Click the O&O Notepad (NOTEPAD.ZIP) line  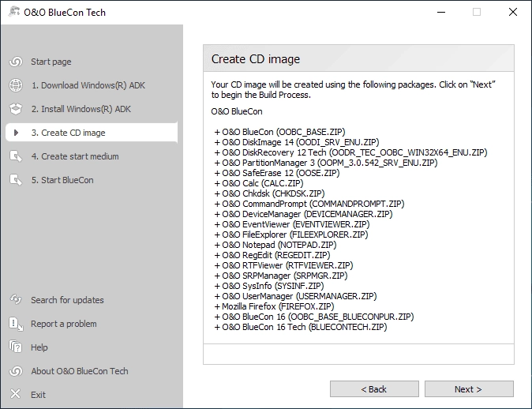tap(275, 245)
